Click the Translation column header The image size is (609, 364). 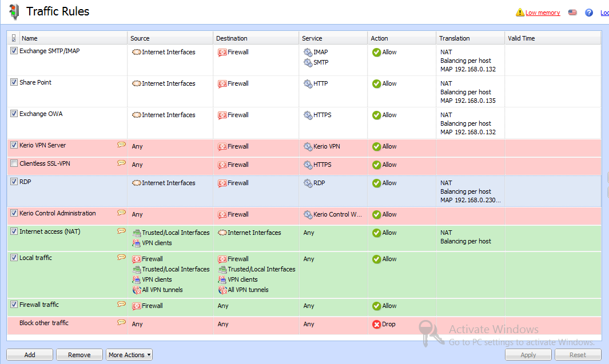(x=471, y=38)
